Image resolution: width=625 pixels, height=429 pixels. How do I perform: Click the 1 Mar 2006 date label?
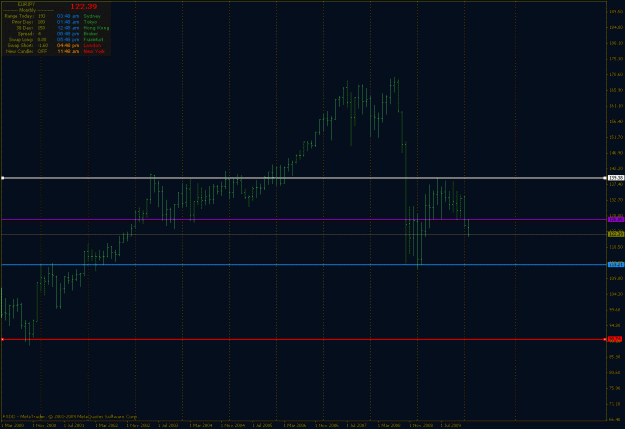click(x=295, y=425)
